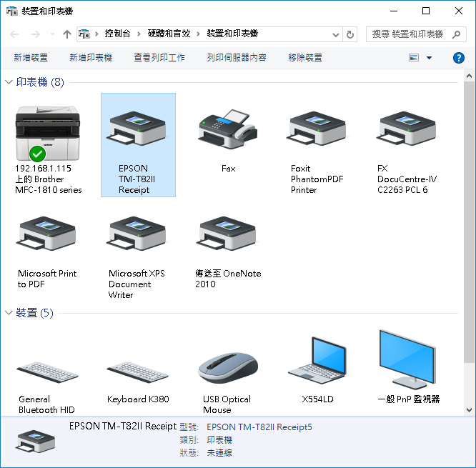The image size is (476, 468).
Task: Click the refresh icon beside address bar
Action: click(x=350, y=34)
